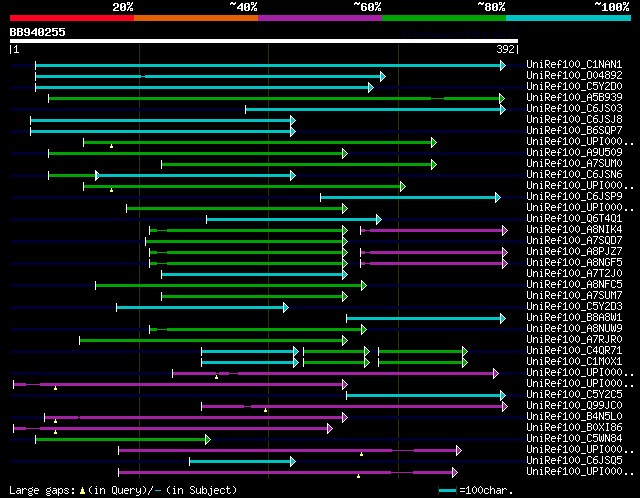This screenshot has width=640, height=498.
Task: Click the cyan first segment in the C4QR71 row
Action: [x=250, y=352]
